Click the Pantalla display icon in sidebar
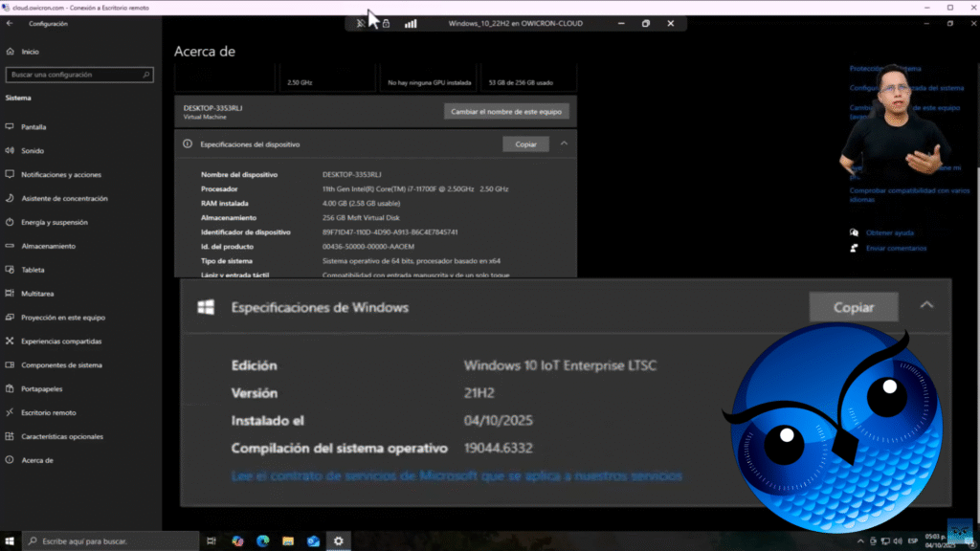 (10, 127)
